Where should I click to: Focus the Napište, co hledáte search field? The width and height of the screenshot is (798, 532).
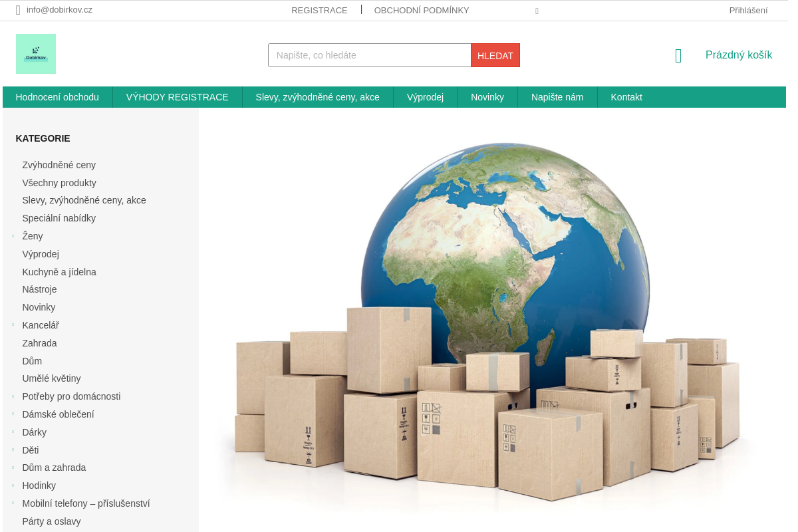(370, 55)
